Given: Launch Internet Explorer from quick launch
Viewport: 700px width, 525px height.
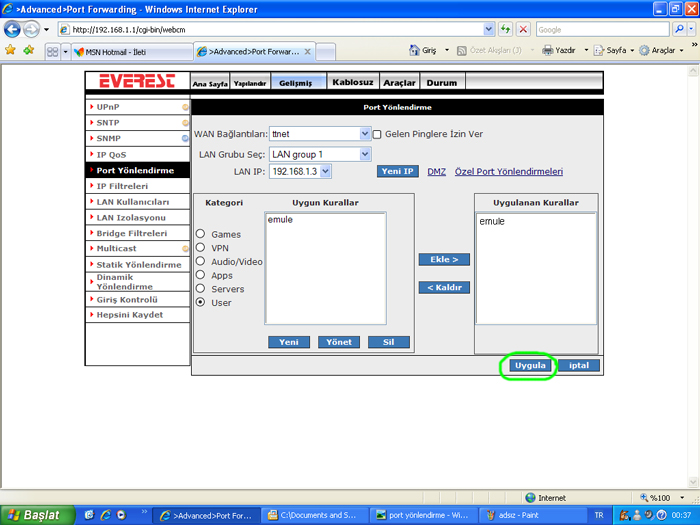Looking at the screenshot, I should click(106, 515).
